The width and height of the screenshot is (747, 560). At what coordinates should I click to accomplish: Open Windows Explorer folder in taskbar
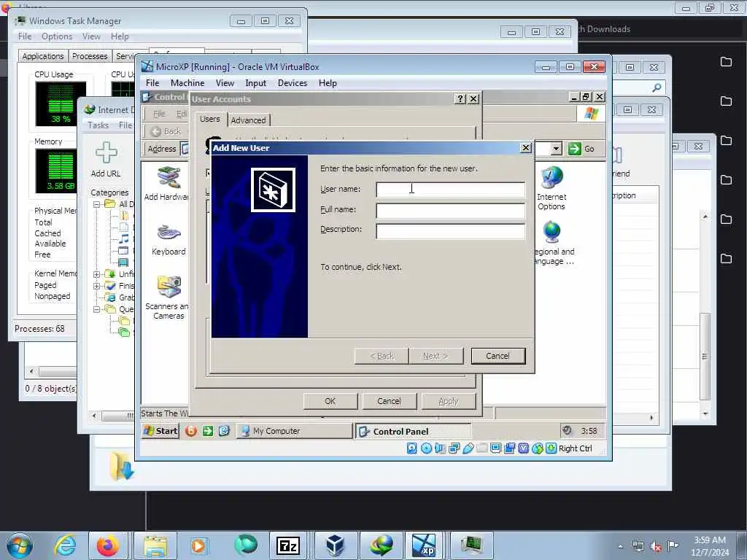(x=155, y=545)
